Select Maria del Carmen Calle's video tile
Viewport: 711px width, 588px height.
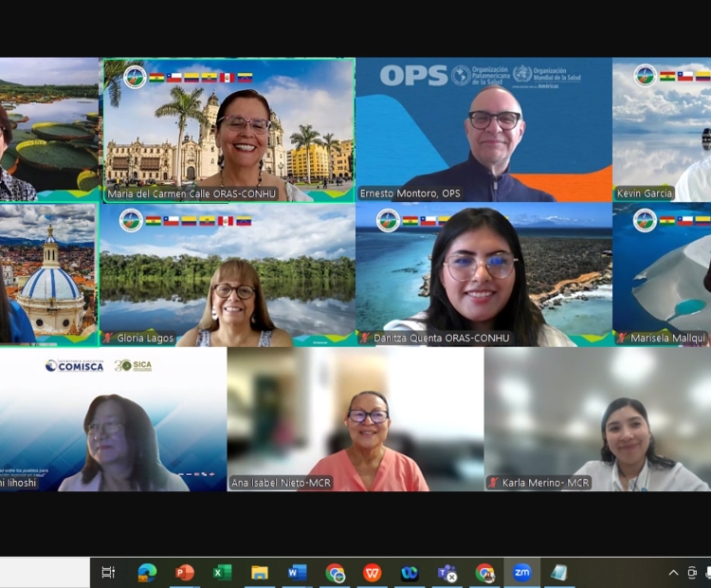pyautogui.click(x=228, y=130)
